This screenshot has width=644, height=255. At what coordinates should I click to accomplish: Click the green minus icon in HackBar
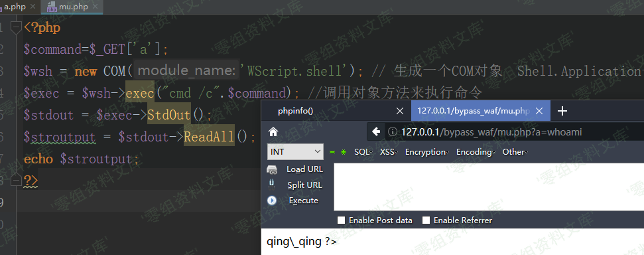(x=332, y=152)
